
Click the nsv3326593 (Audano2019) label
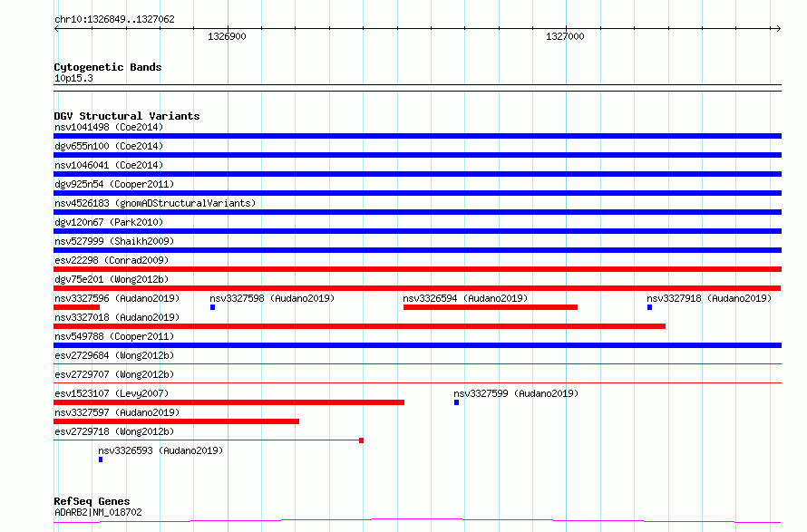tap(160, 450)
